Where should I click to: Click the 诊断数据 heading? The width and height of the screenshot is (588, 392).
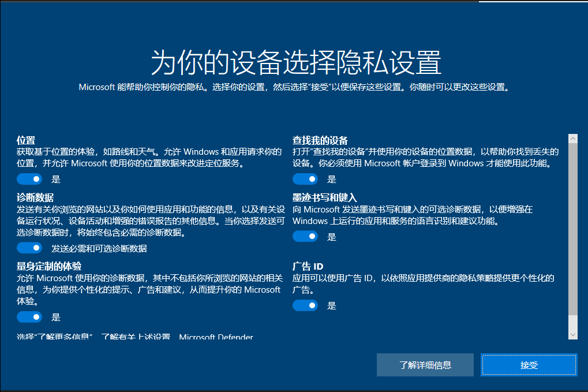click(x=35, y=197)
